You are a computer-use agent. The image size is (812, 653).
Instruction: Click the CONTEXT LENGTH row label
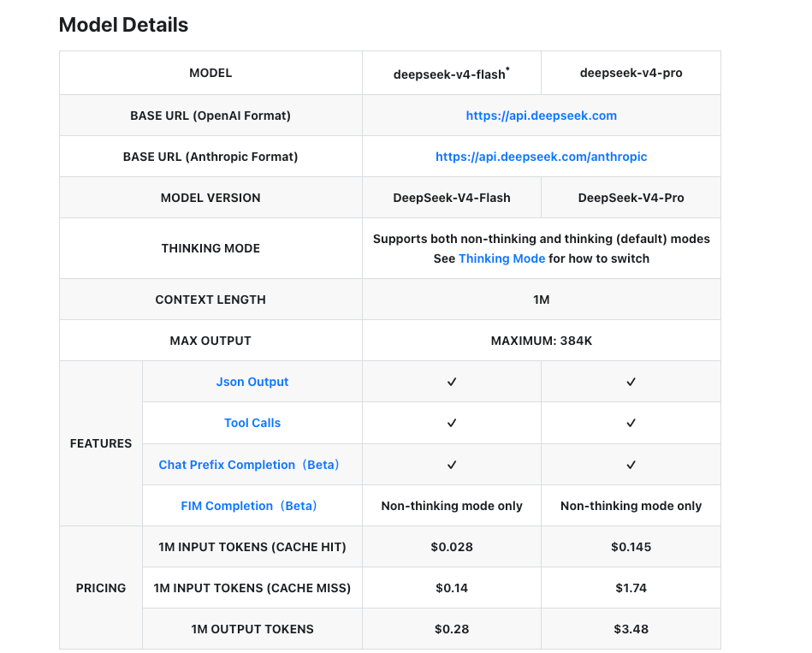210,300
